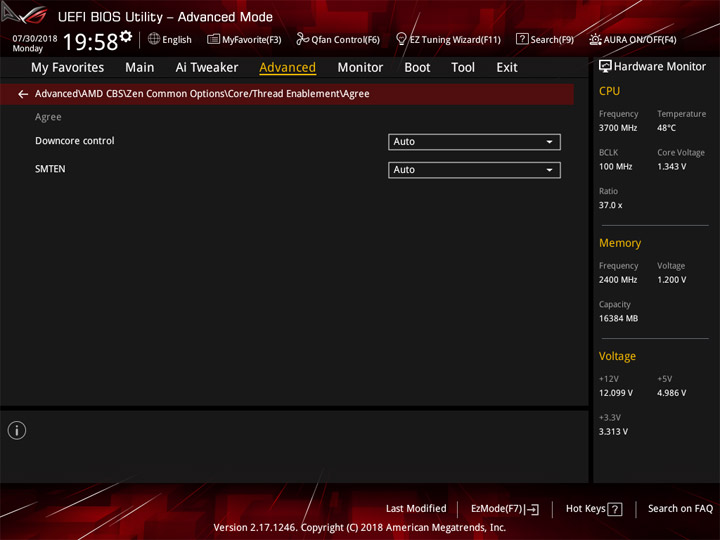Viewport: 720px width, 540px height.
Task: Open MyFavorite(F3) list icon
Action: (213, 39)
